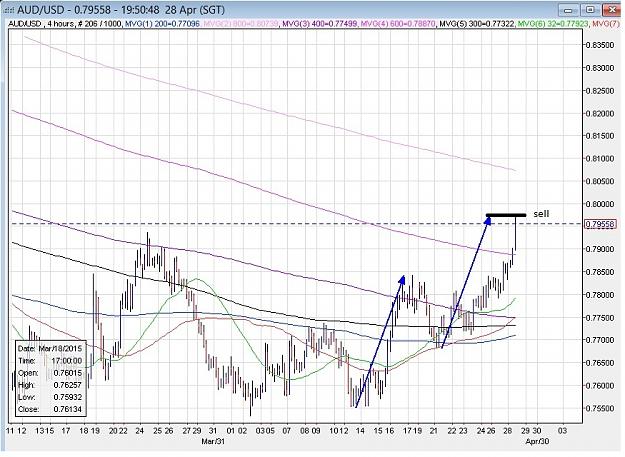Select the MVG(4) 600=0.78870 indicator label
Viewport: 625px width, 457px height.
pyautogui.click(x=398, y=24)
